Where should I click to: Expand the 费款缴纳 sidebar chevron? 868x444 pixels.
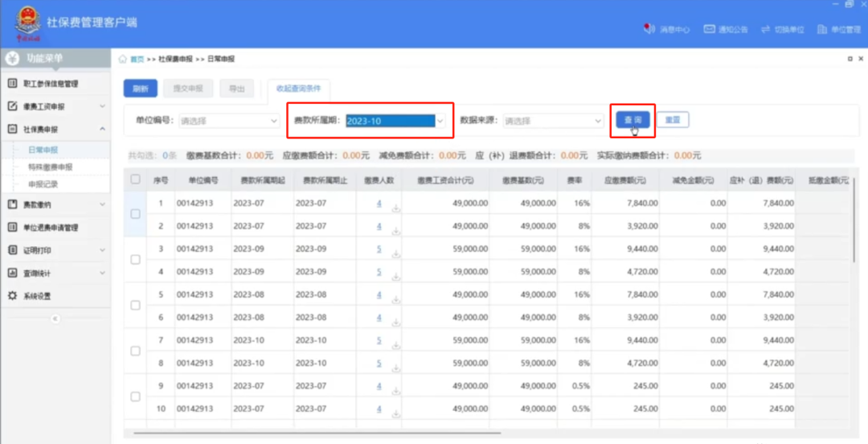click(x=102, y=204)
